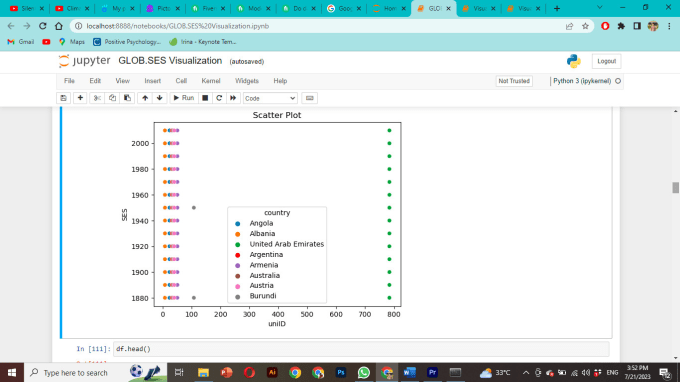
Task: Click the notebook vertical scrollbar thumb
Action: [x=675, y=188]
